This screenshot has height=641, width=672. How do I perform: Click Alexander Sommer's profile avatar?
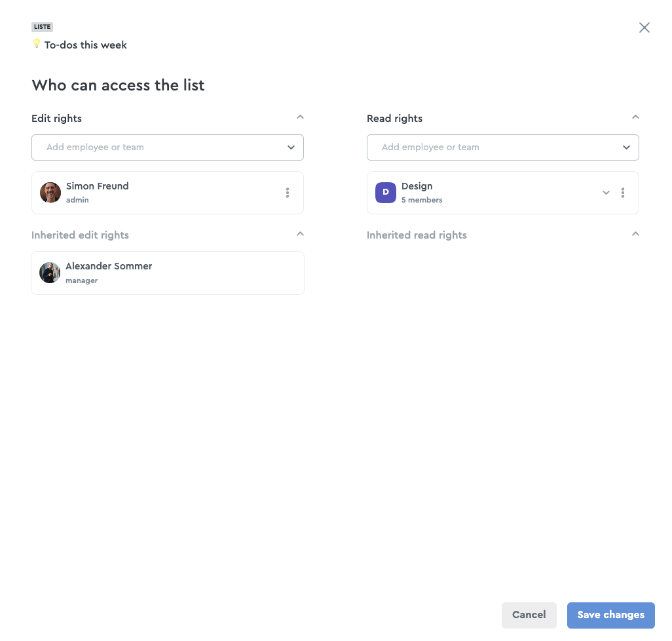tap(50, 273)
